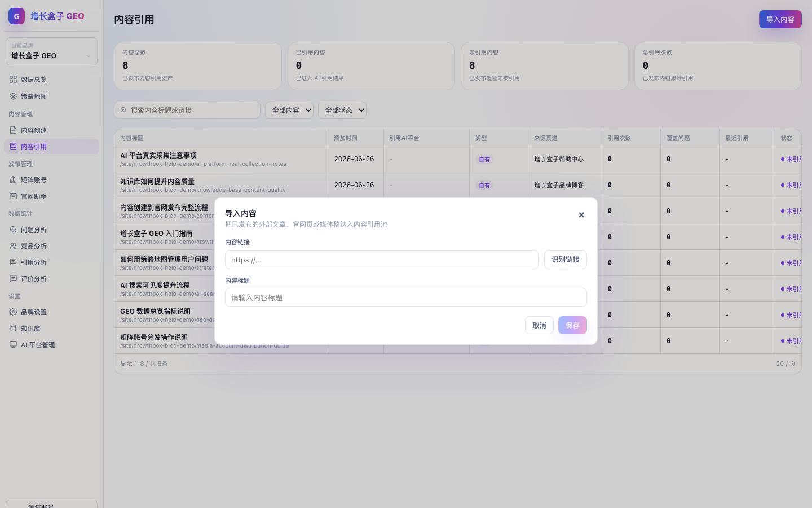Click 自有 tag in AI 平台真实采集 row
The image size is (812, 508).
[x=484, y=159]
